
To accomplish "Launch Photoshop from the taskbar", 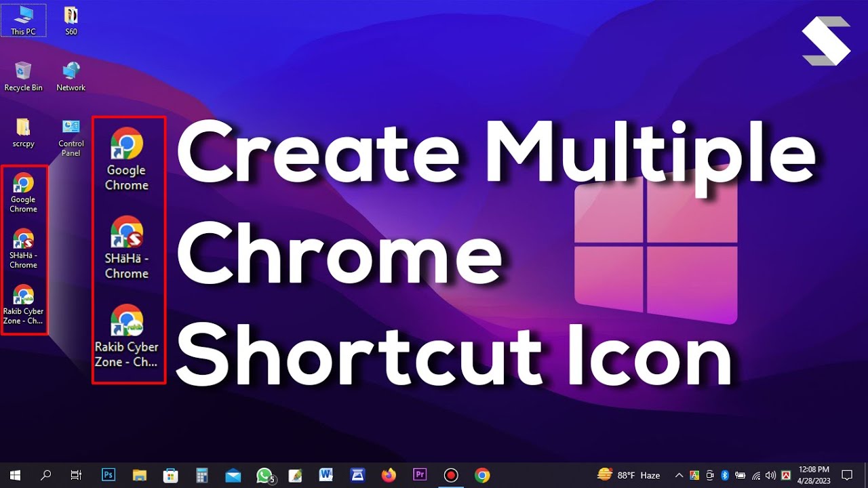I will (108, 475).
